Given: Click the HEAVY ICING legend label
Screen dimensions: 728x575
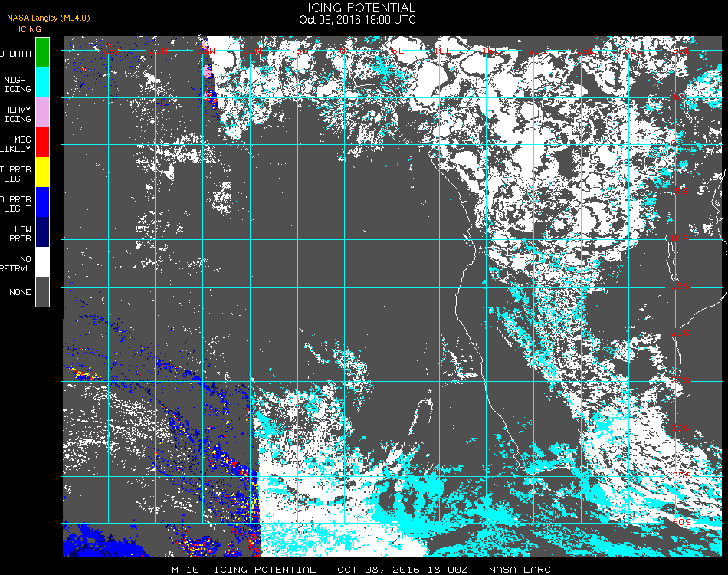Looking at the screenshot, I should (18, 114).
